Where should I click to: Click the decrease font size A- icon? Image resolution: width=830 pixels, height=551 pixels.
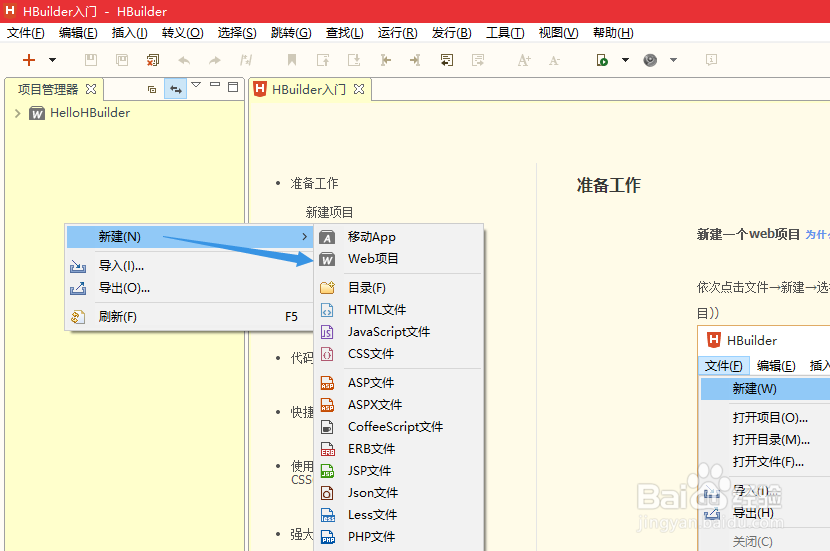coord(554,60)
